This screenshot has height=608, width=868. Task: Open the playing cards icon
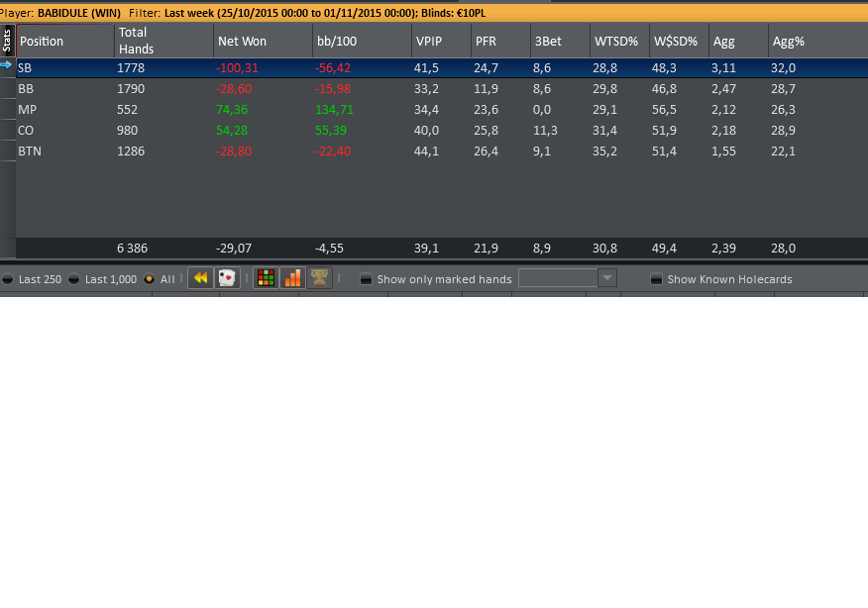pos(227,278)
